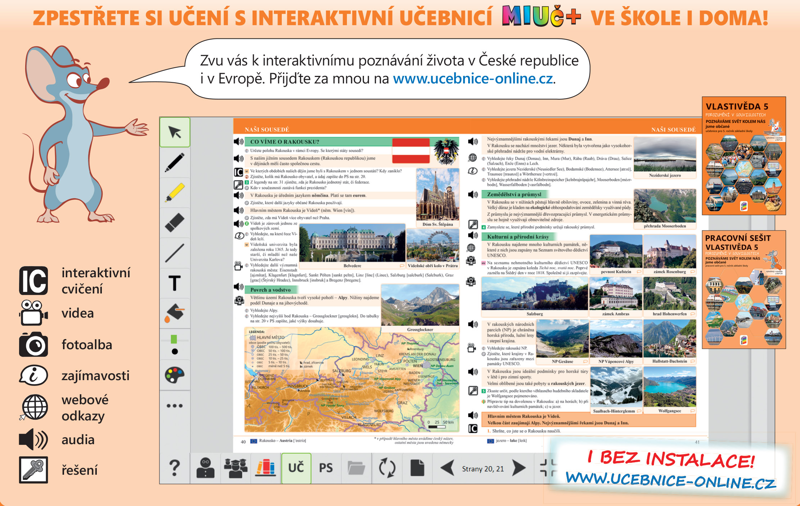Click the 'Pracovní sešit Vlastivěda 5' cover
The height and width of the screenshot is (506, 800).
744,289
